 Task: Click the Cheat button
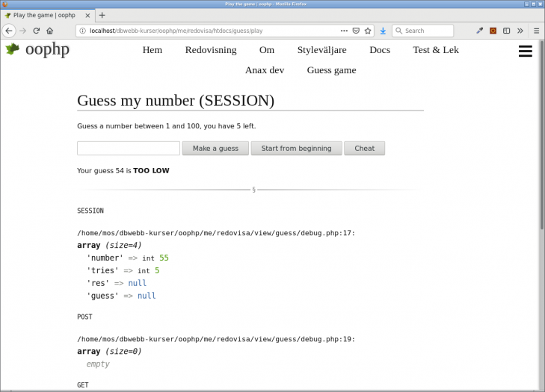coord(364,149)
